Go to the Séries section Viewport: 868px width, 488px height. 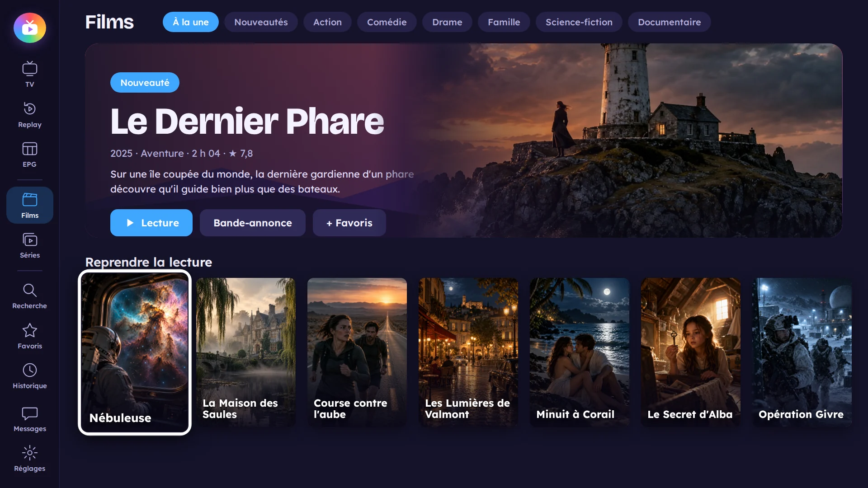click(30, 245)
